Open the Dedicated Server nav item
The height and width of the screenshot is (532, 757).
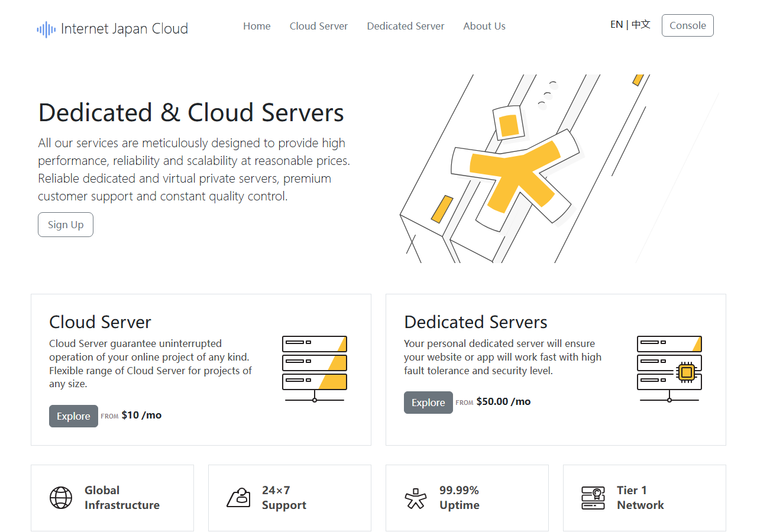(x=406, y=26)
